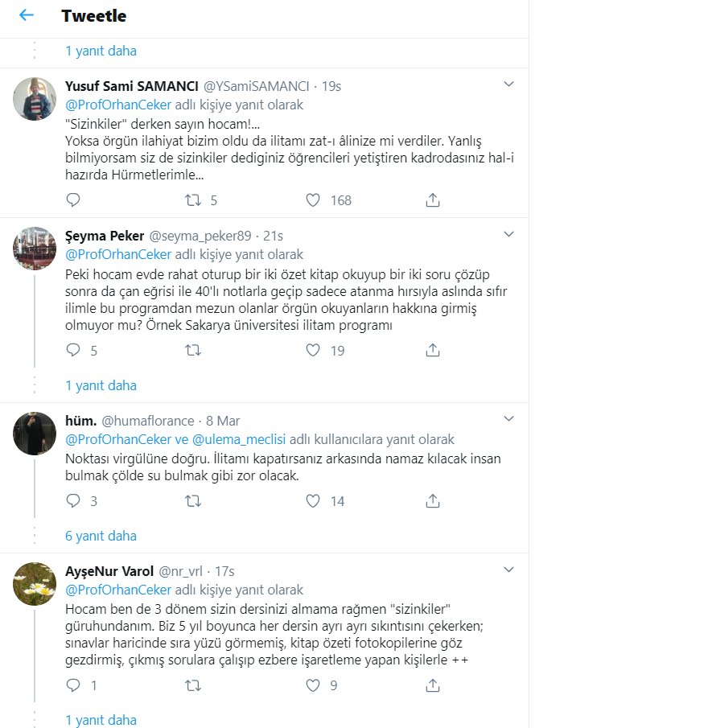The height and width of the screenshot is (728, 708).
Task: Show '1 yanıt daha' under Şeyma Peker's tweet
Action: pyautogui.click(x=101, y=385)
